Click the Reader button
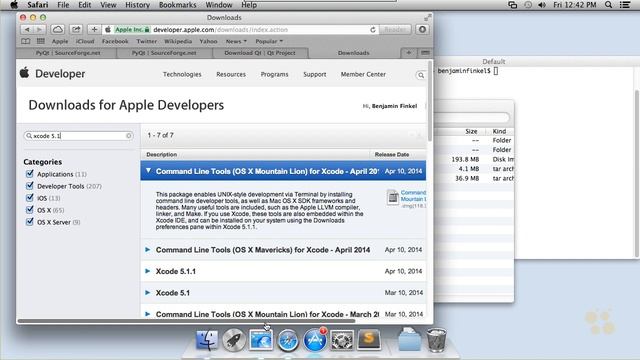 click(395, 29)
